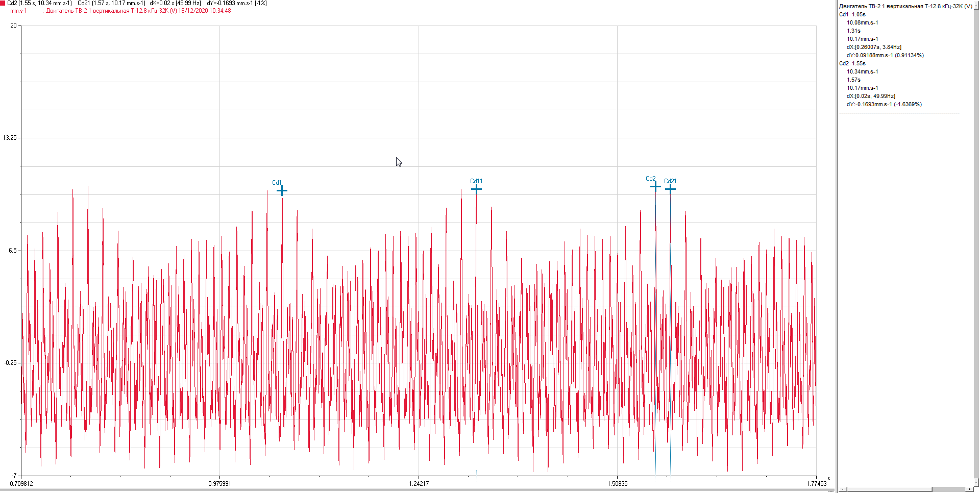Select the 'dX:[0.02s, 49.99Hz]' row
980x493 pixels.
pyautogui.click(x=871, y=96)
